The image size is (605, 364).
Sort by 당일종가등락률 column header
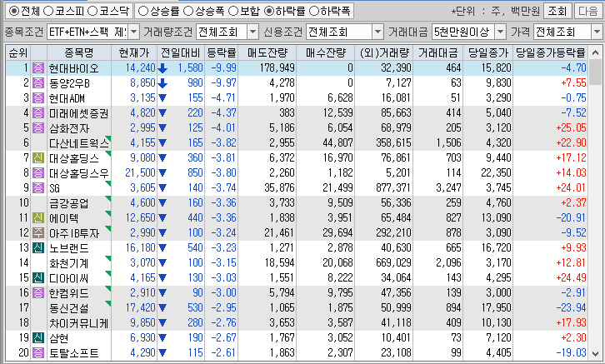551,52
